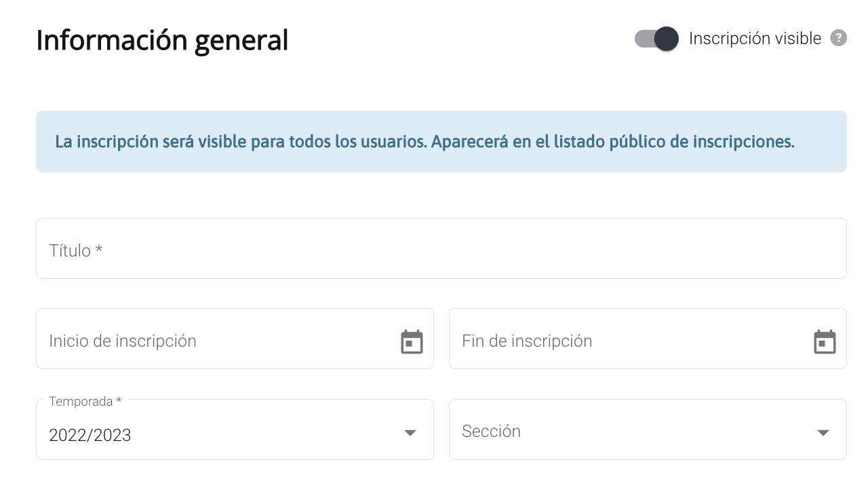This screenshot has height=479, width=868.
Task: Click the Título placeholder text
Action: 76,250
